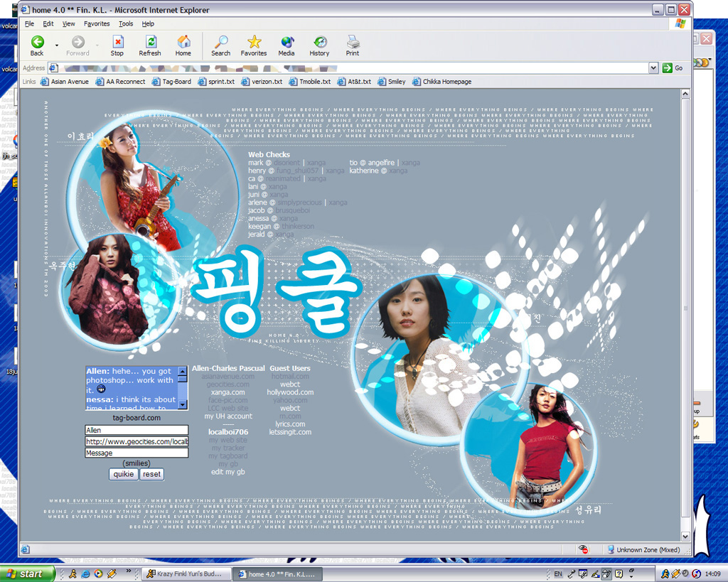728x582 pixels.
Task: Open the Favorites menu
Action: pyautogui.click(x=97, y=23)
